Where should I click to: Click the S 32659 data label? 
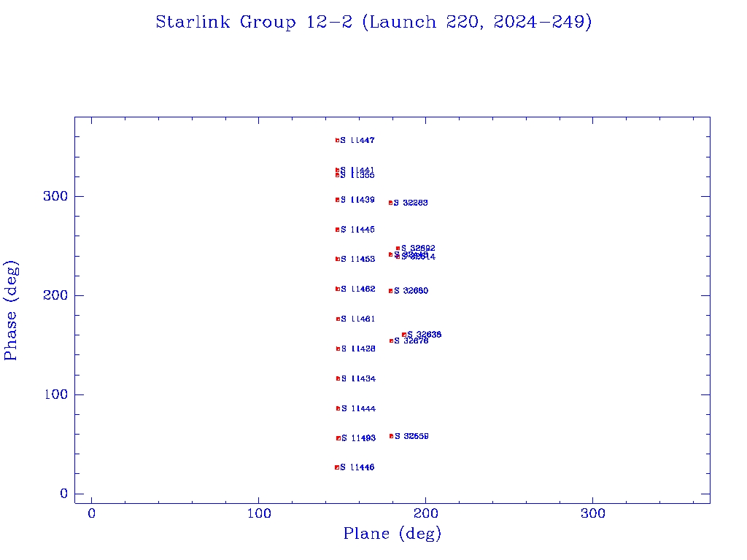tap(411, 436)
